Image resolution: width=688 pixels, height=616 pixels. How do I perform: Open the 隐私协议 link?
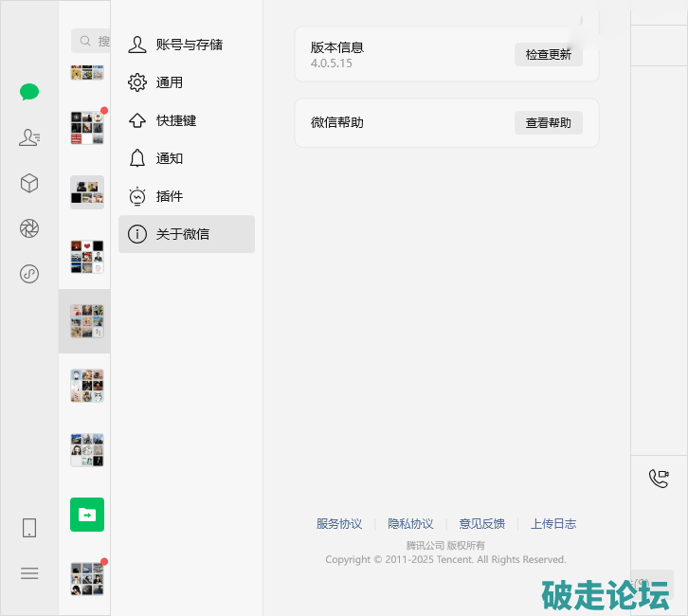[x=410, y=524]
